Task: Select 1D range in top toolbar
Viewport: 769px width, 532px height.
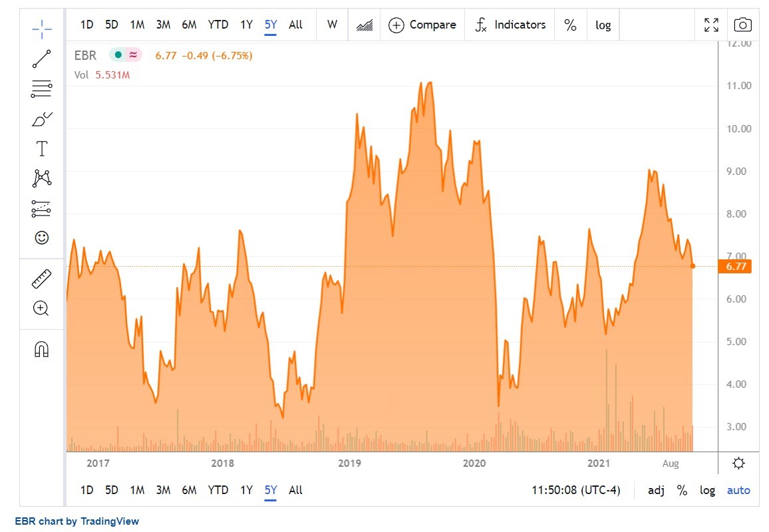Action: tap(86, 25)
